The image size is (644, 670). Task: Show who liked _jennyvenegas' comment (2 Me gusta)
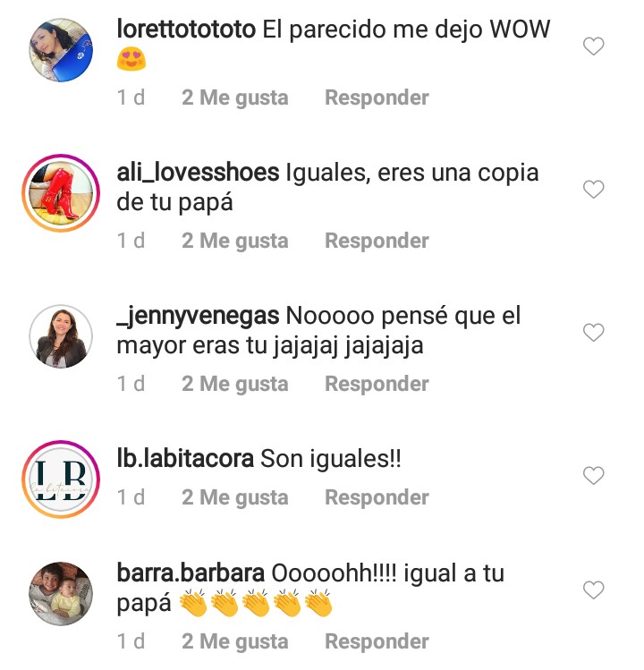coord(234,384)
